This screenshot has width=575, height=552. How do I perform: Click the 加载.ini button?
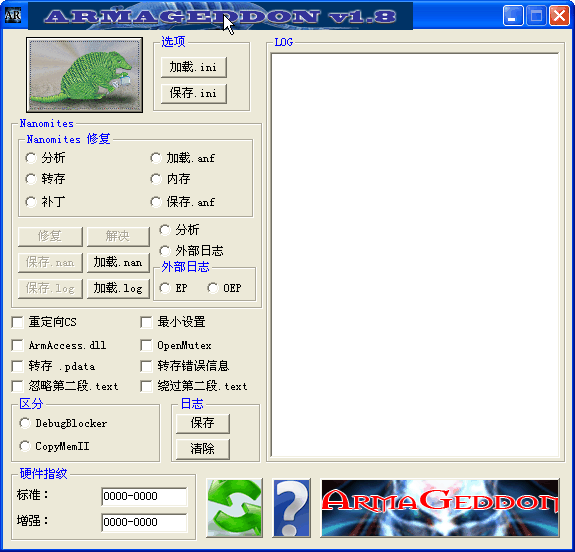click(194, 67)
